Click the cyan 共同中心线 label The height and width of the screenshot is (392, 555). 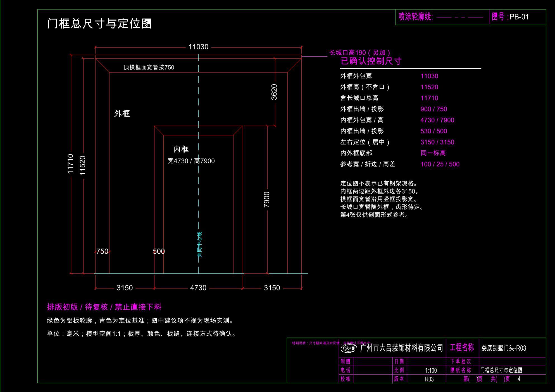(x=199, y=244)
